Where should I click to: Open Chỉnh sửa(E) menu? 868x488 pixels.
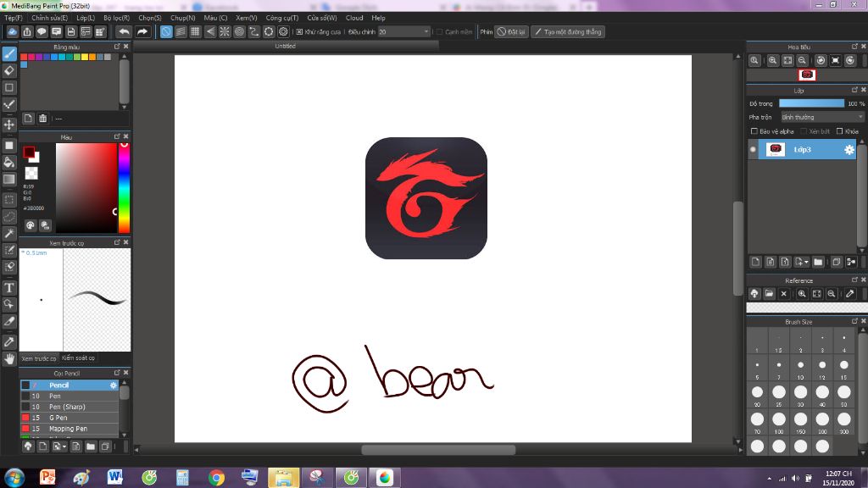[x=49, y=18]
